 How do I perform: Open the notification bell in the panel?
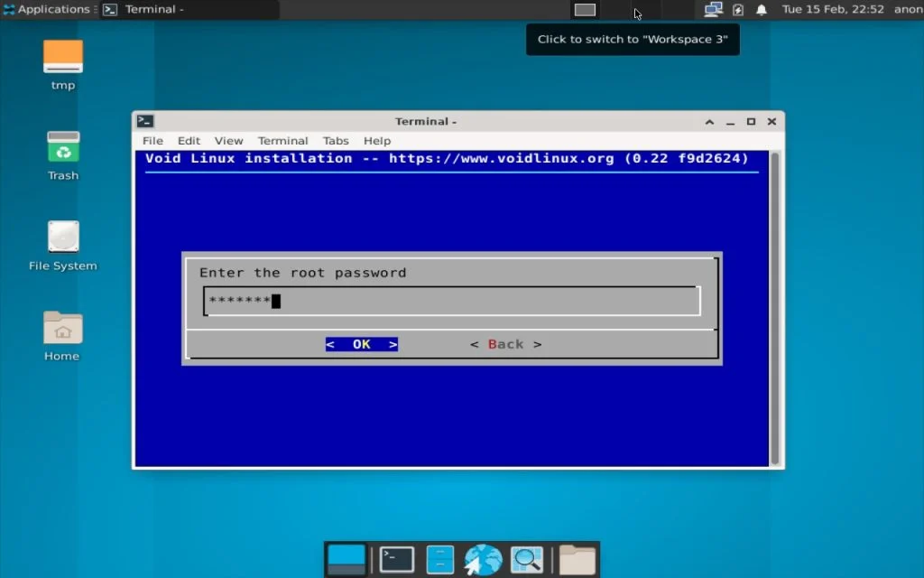tap(761, 9)
